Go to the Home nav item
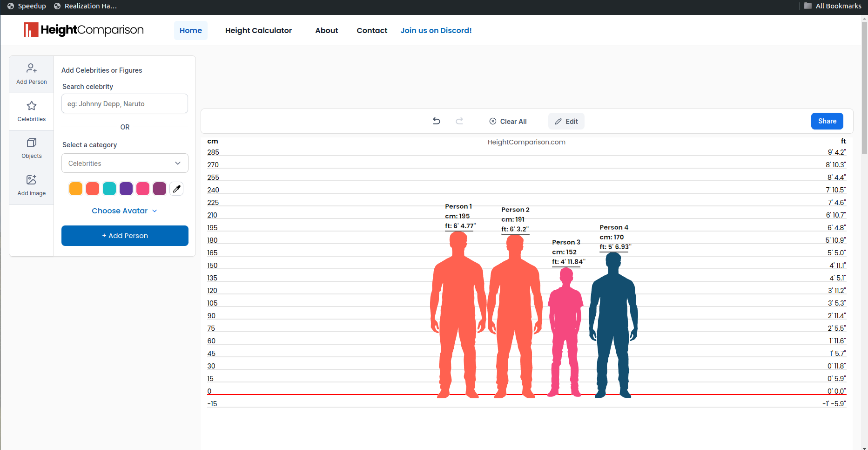This screenshot has height=450, width=868. (x=191, y=30)
